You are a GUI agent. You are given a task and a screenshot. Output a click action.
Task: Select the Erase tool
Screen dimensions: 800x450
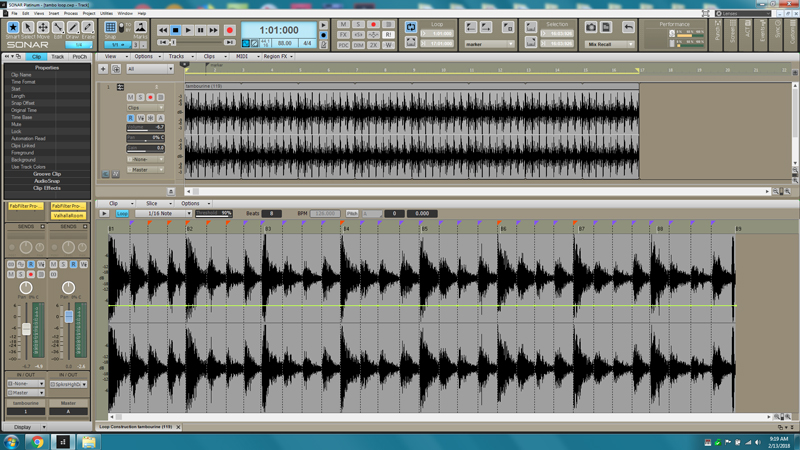[x=88, y=29]
